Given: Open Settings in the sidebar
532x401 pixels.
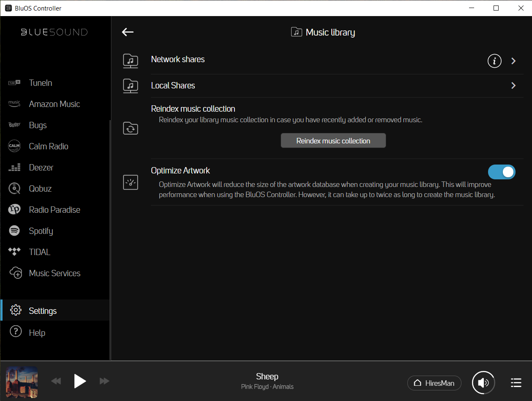Looking at the screenshot, I should [43, 311].
